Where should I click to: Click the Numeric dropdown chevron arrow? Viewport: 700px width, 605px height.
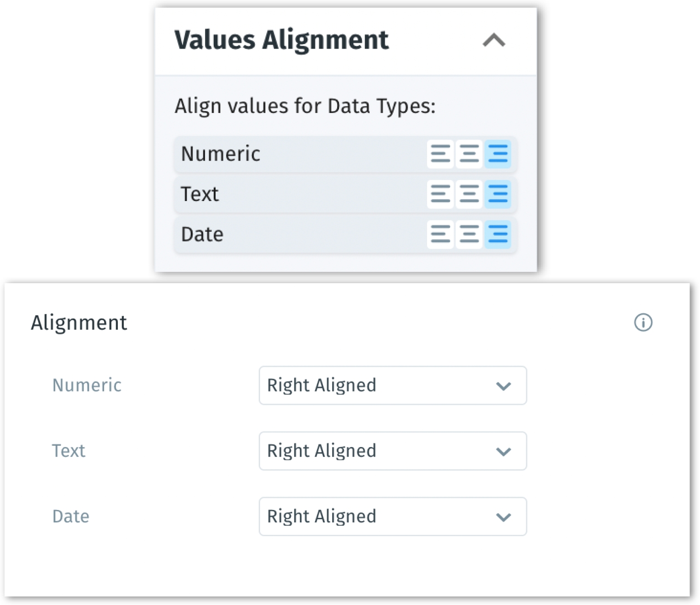pos(504,386)
